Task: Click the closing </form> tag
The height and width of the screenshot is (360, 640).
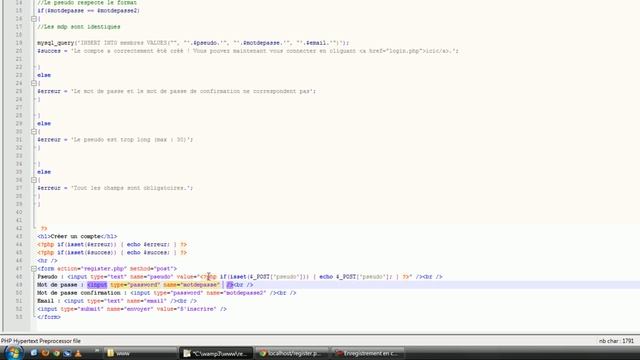Action: click(x=49, y=317)
